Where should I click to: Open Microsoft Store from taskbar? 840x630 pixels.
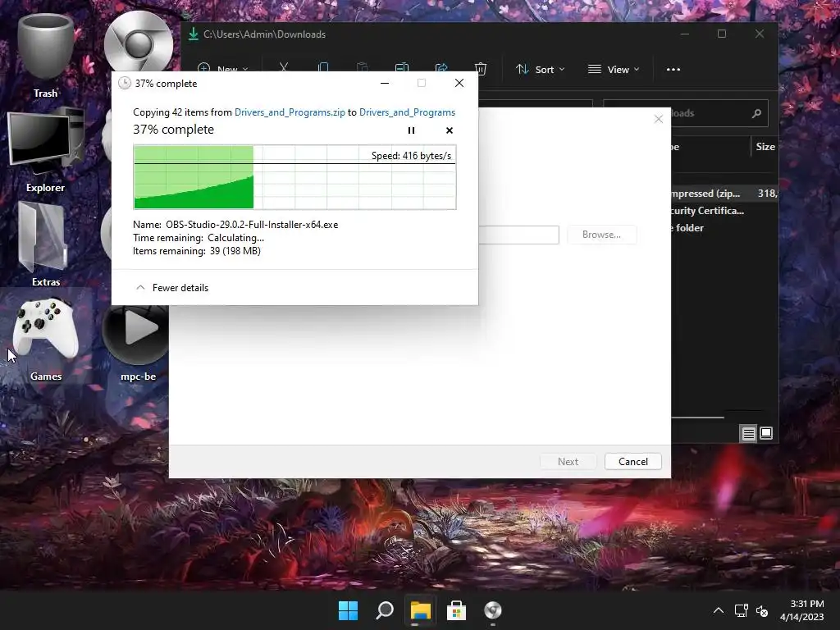pyautogui.click(x=456, y=610)
